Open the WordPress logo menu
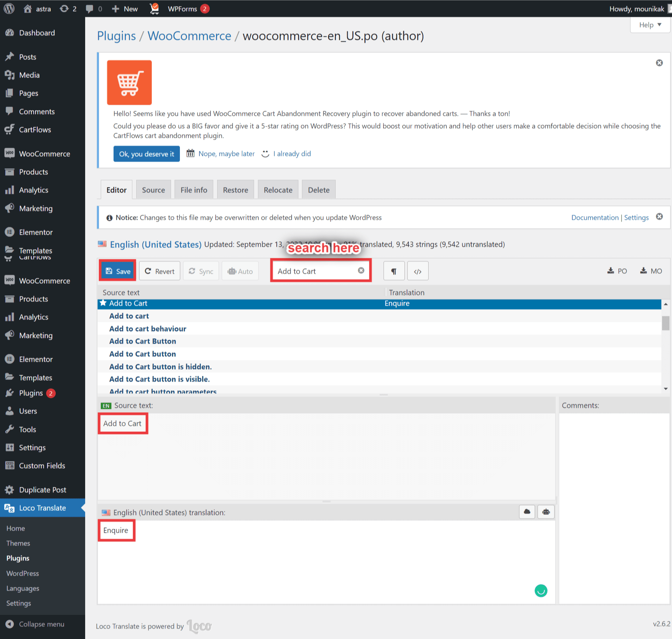This screenshot has height=639, width=672. tap(9, 9)
